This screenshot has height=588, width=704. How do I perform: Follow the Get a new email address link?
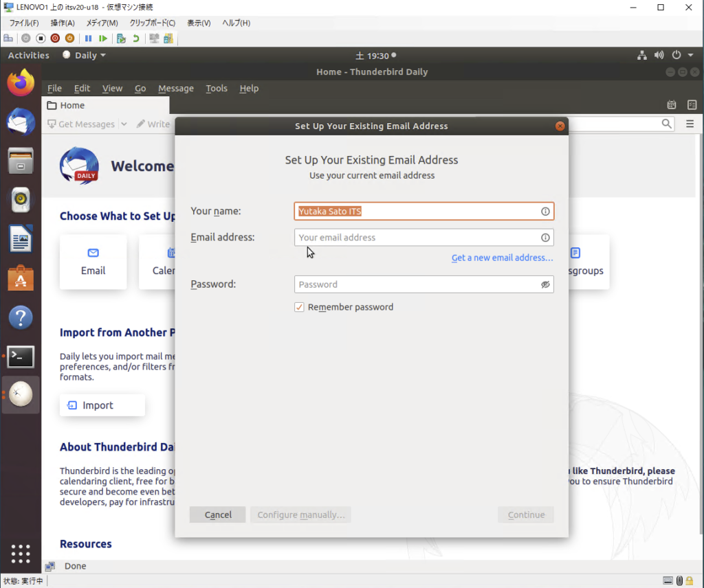(x=502, y=258)
